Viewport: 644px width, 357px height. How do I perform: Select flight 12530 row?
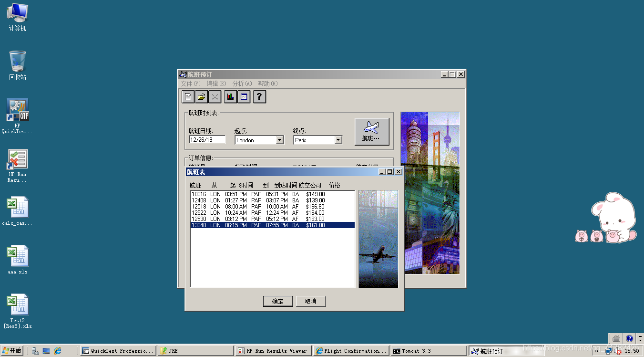[272, 219]
